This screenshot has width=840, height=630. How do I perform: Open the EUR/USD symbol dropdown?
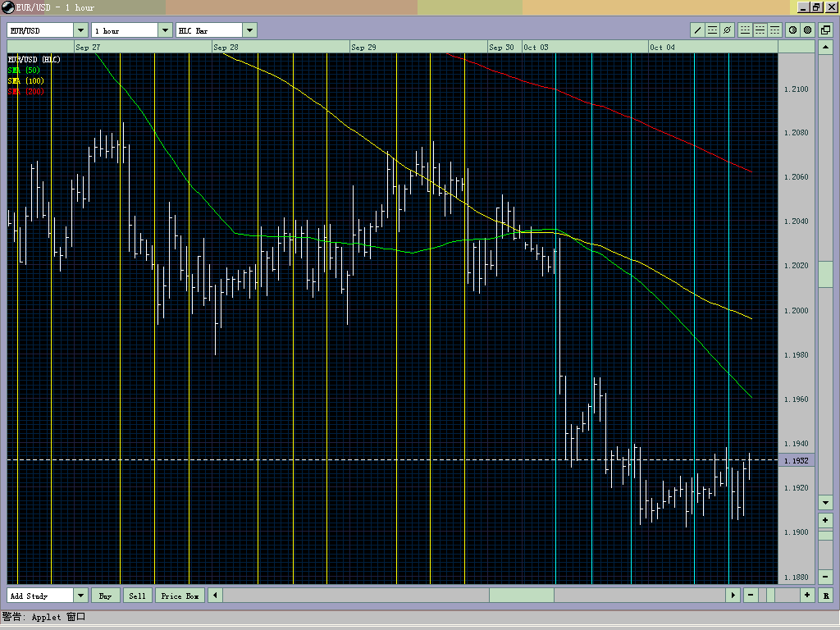(x=80, y=29)
